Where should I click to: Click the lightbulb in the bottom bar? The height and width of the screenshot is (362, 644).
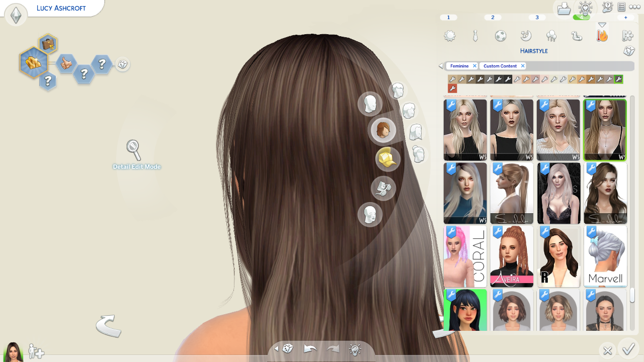355,349
